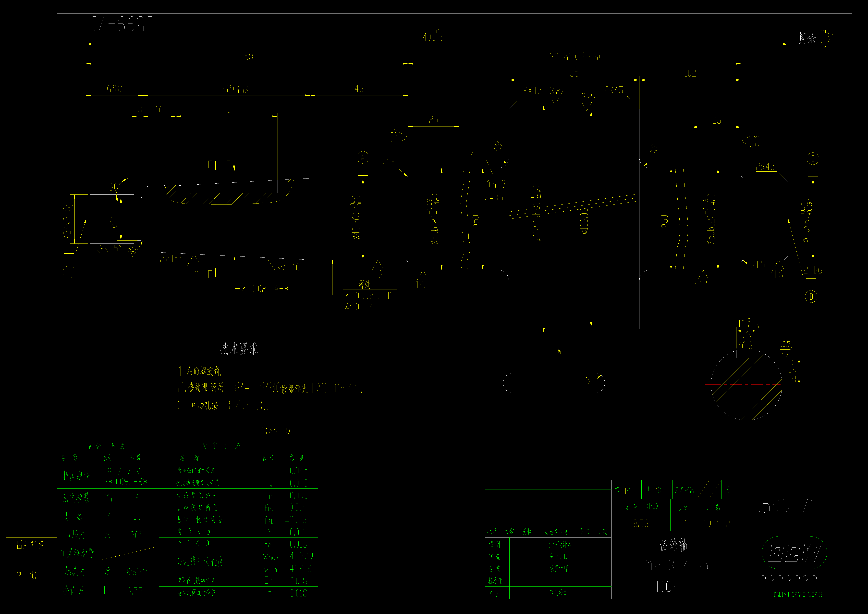Click the 图库签字 margin label
Image resolution: width=868 pixels, height=614 pixels.
pos(30,545)
